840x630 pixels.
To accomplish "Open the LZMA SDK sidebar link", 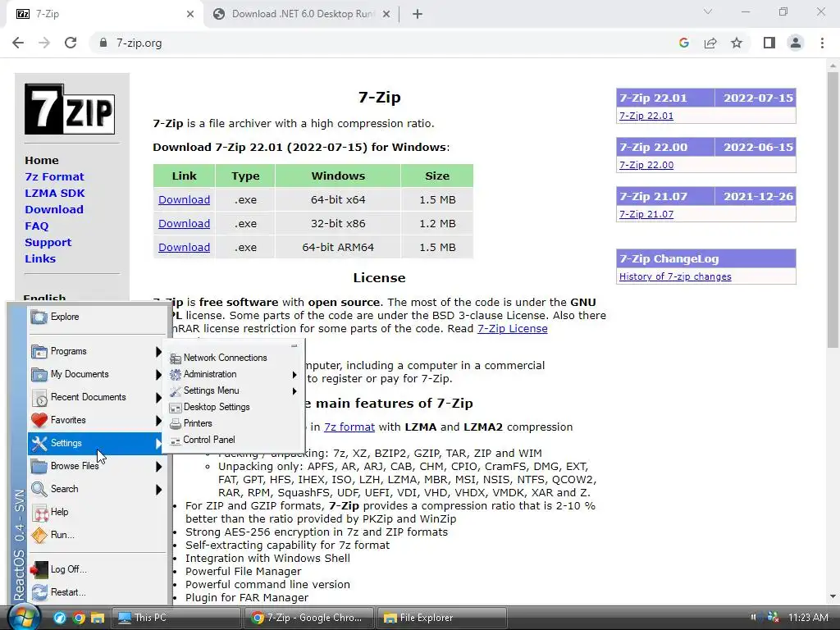I will tap(55, 194).
